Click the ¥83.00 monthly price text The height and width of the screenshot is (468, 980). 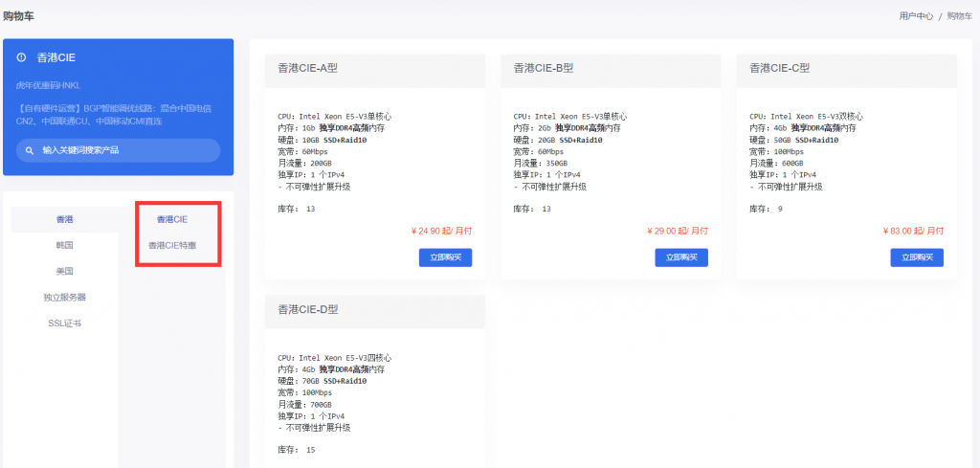(x=913, y=231)
